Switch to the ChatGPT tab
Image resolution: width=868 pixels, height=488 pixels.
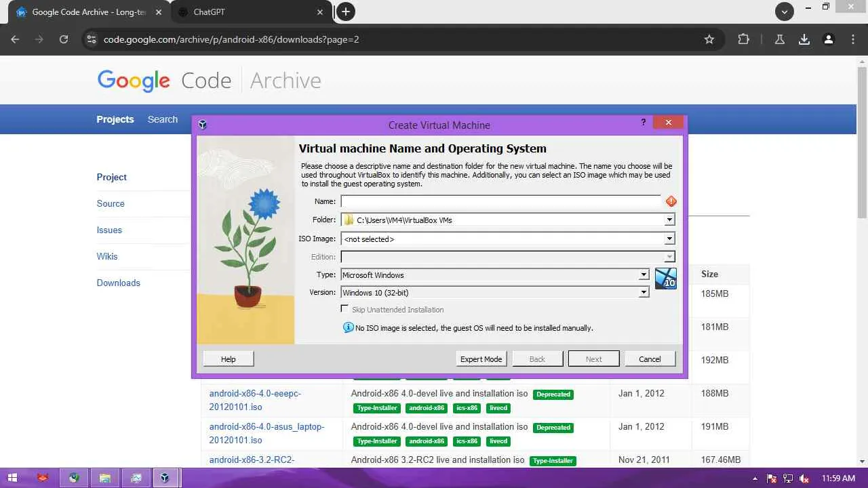click(251, 12)
